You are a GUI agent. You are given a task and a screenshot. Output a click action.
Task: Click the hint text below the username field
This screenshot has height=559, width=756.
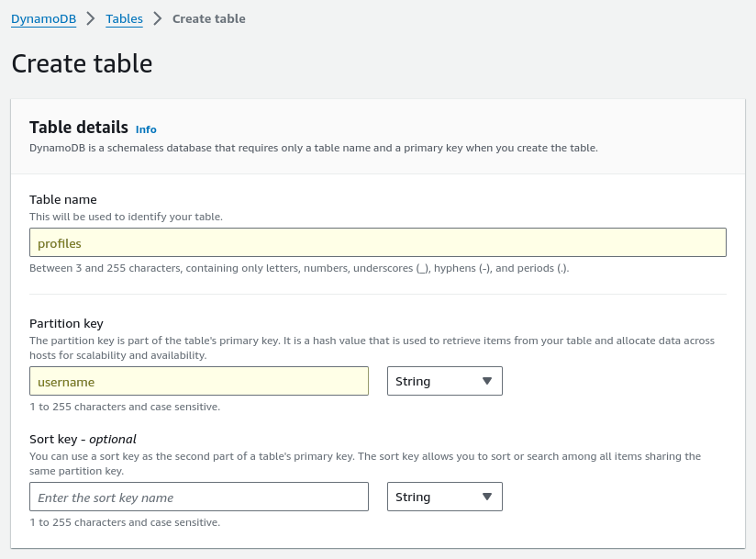click(x=125, y=407)
